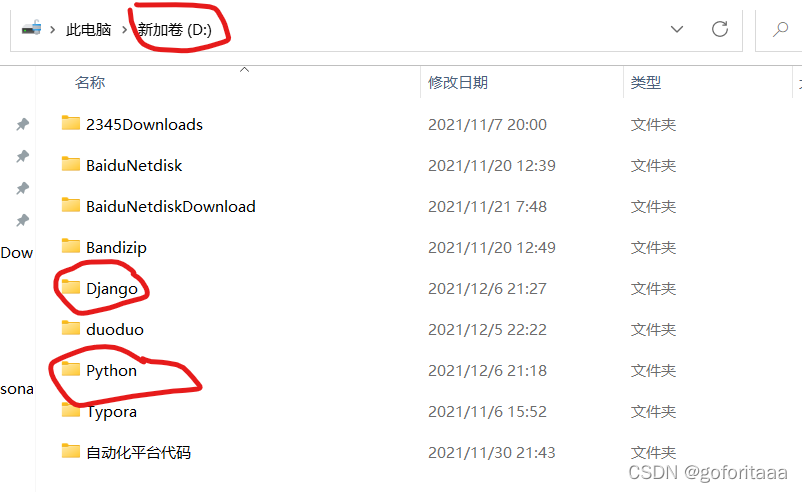The height and width of the screenshot is (492, 802).
Task: Expand the chevron right of the computer icon
Action: click(52, 30)
